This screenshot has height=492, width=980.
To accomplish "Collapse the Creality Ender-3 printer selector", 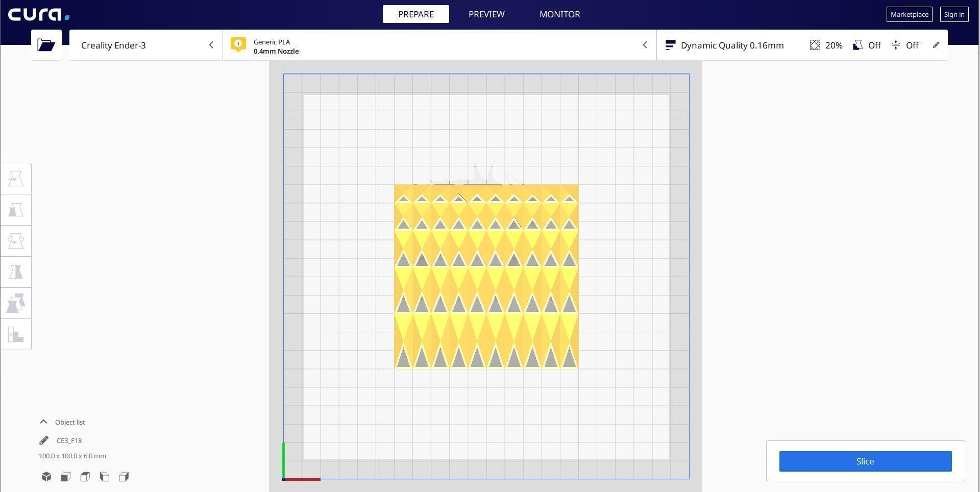I will (211, 45).
